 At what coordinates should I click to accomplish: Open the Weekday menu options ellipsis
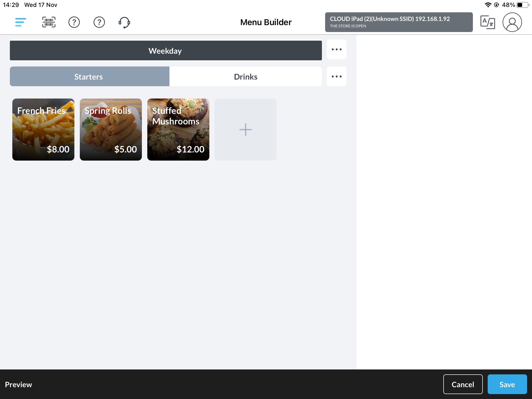[337, 49]
